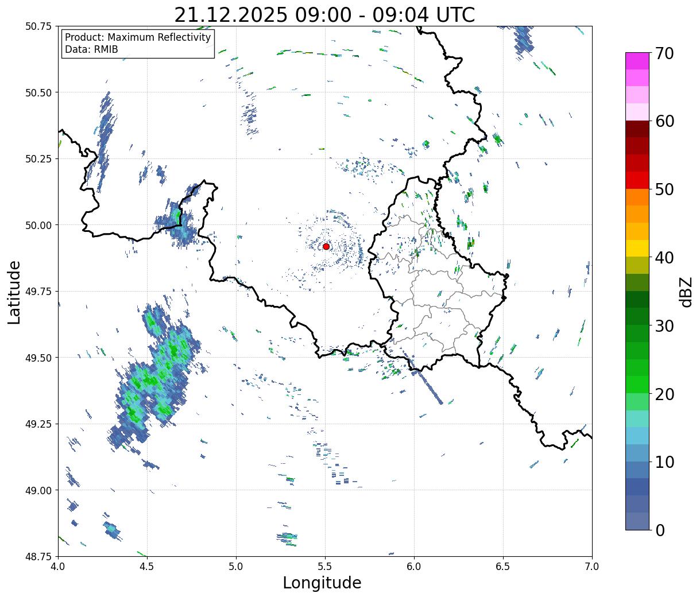Click the turquoise colorbar swatch below 20
The image size is (700, 597).
click(x=637, y=418)
